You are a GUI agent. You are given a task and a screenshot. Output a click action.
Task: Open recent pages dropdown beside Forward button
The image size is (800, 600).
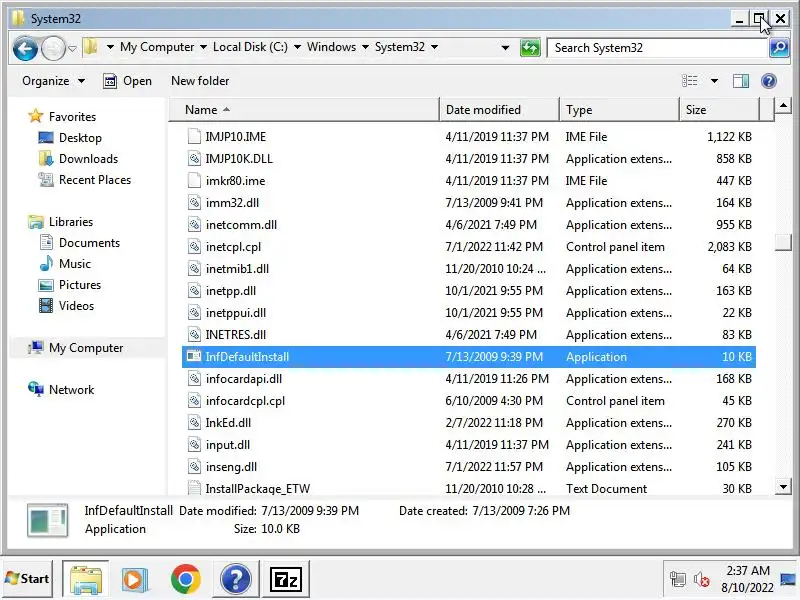(72, 48)
